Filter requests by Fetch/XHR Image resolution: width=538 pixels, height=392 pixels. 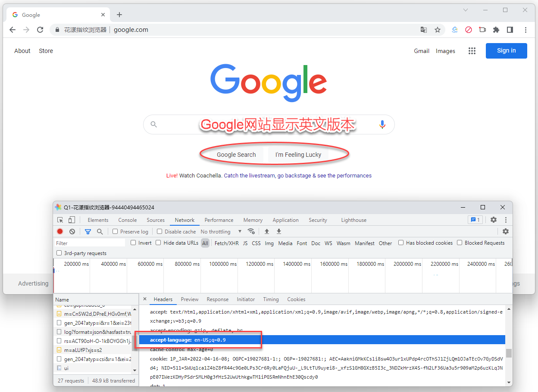pos(226,243)
